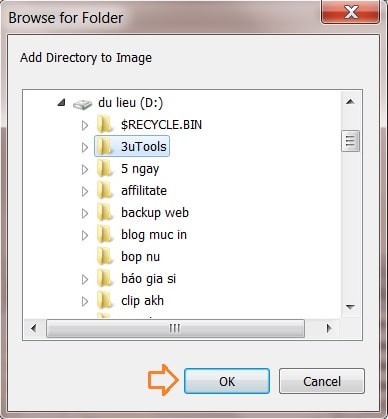Click the 3uTools folder icon
The height and width of the screenshot is (419, 388).
pyautogui.click(x=105, y=147)
